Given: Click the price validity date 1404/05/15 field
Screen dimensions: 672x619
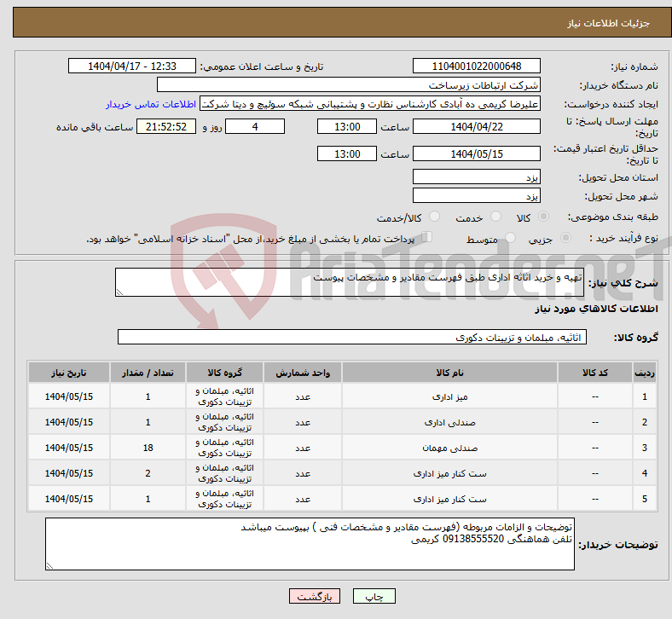Looking at the screenshot, I should pyautogui.click(x=477, y=153).
